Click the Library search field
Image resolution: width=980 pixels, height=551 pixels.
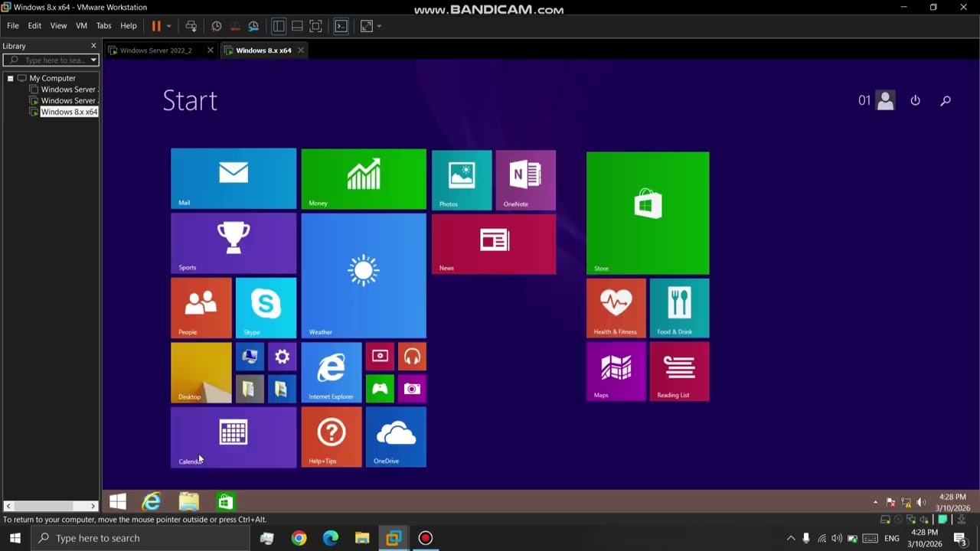tap(51, 60)
